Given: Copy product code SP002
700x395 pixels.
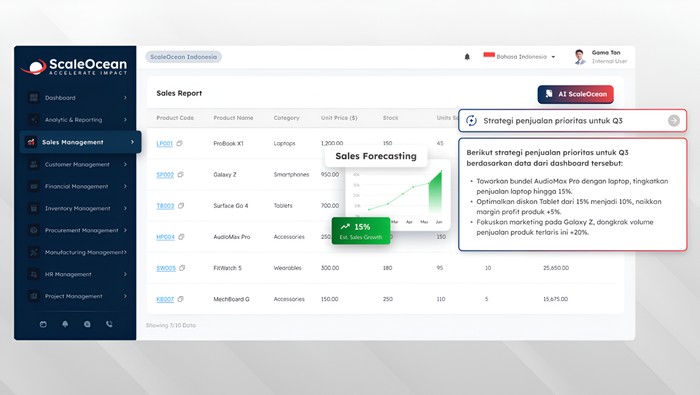Looking at the screenshot, I should click(180, 175).
